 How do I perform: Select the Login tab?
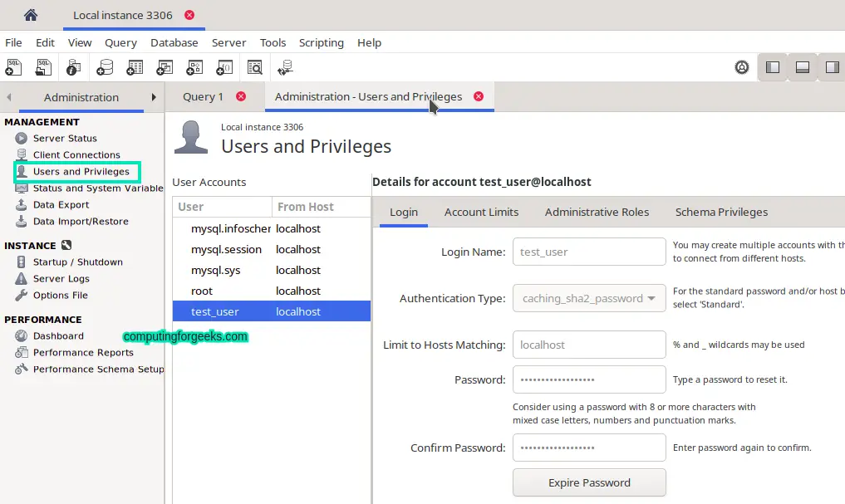click(404, 213)
